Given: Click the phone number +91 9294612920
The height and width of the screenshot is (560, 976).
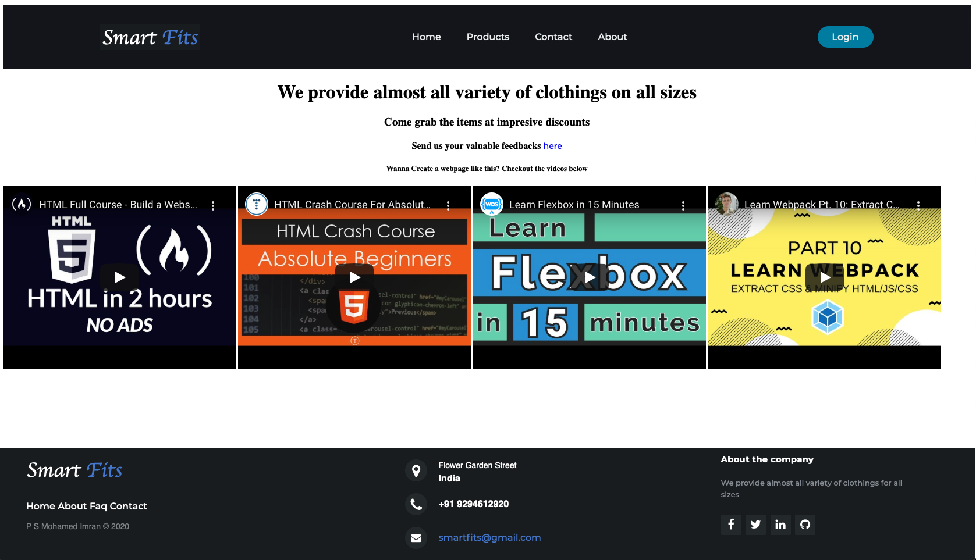Looking at the screenshot, I should (x=473, y=504).
